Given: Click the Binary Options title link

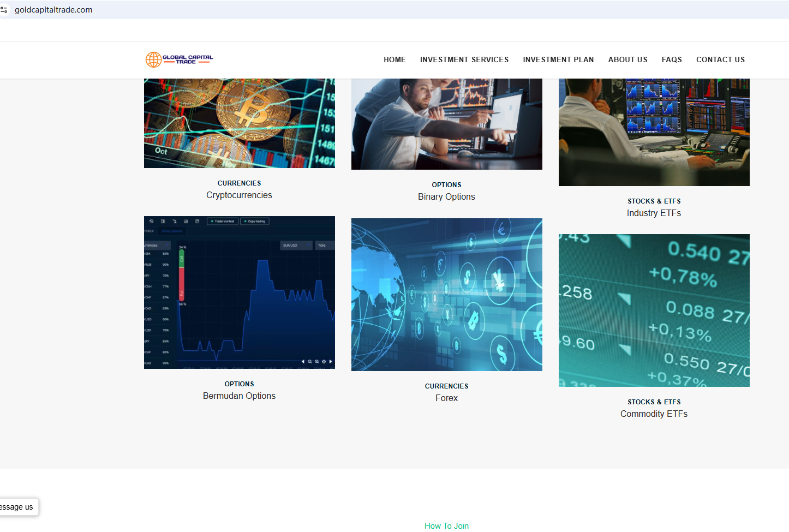Looking at the screenshot, I should tap(446, 197).
